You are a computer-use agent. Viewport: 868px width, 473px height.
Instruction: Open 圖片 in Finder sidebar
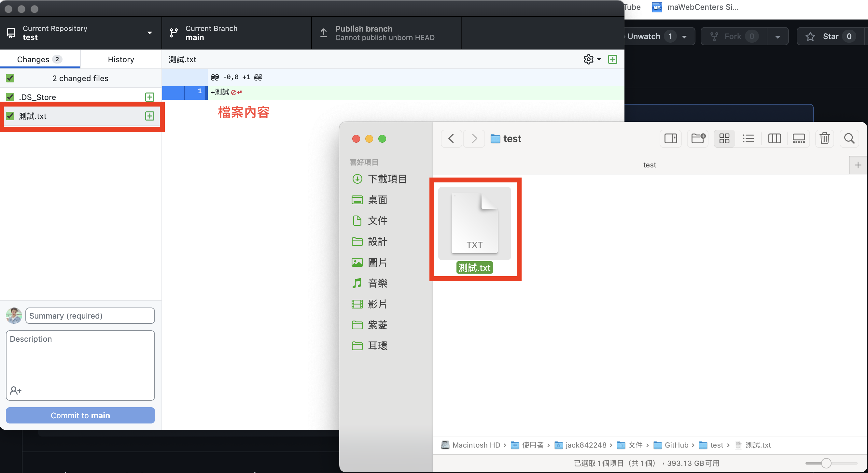(370, 262)
